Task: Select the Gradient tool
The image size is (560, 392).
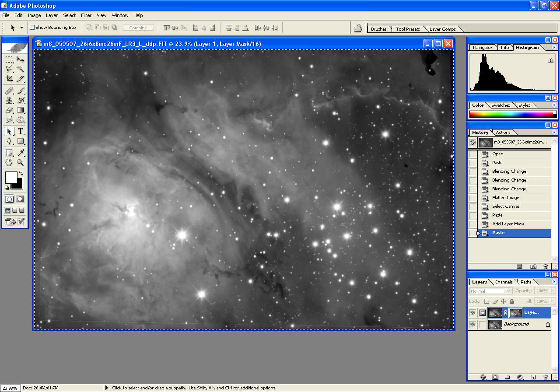Action: pos(21,110)
